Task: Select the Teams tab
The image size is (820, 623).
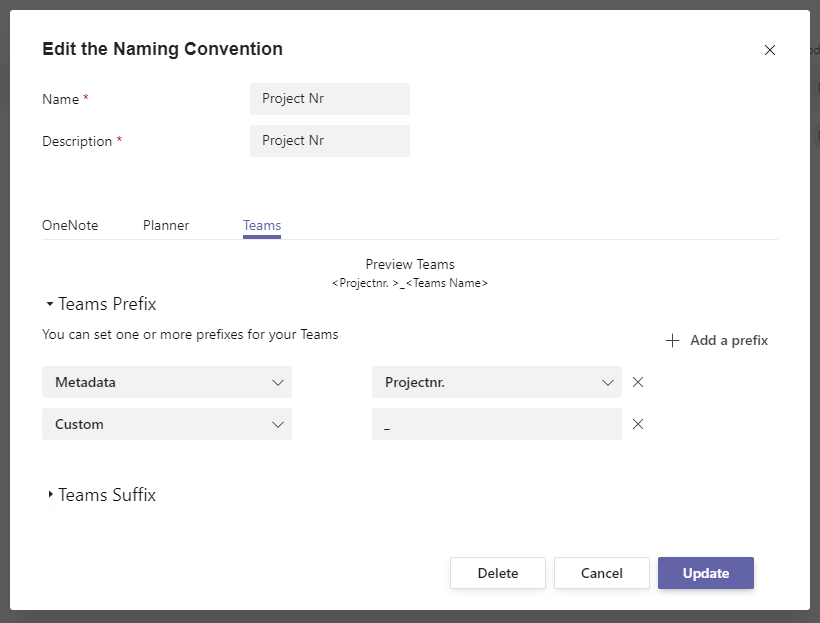Action: click(x=262, y=225)
